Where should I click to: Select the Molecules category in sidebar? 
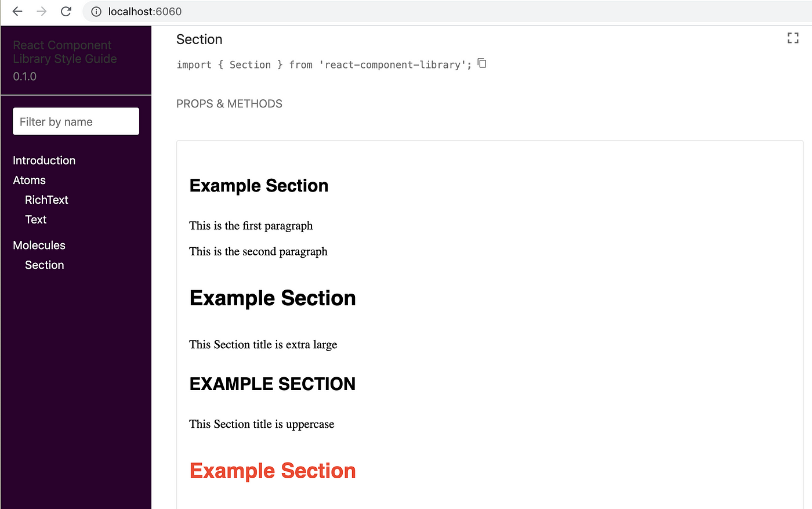coord(39,245)
